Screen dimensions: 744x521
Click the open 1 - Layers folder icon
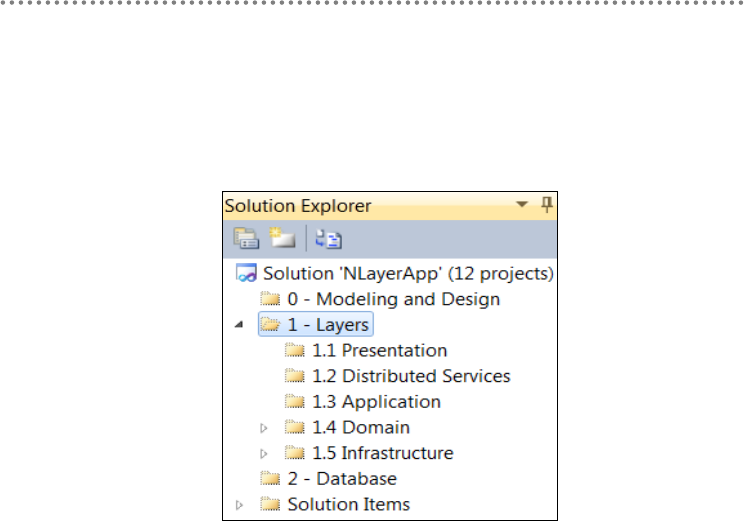tap(270, 325)
